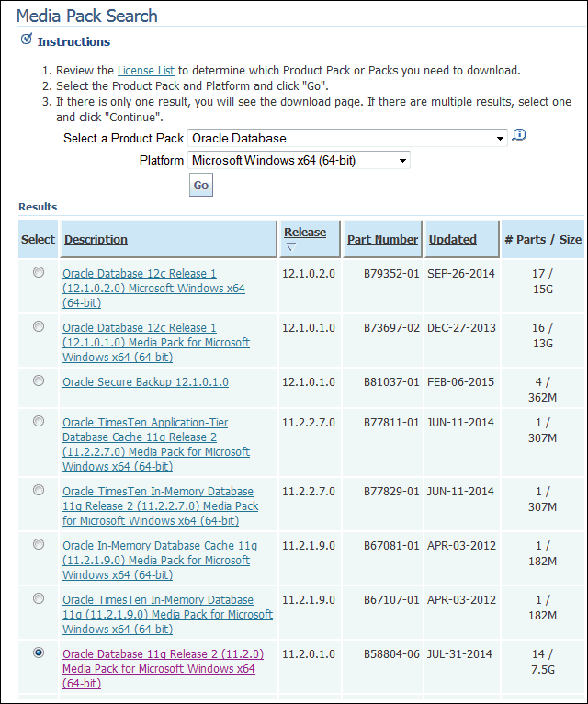Image resolution: width=588 pixels, height=704 pixels.
Task: Click the 4 / 362M size cell
Action: point(543,390)
